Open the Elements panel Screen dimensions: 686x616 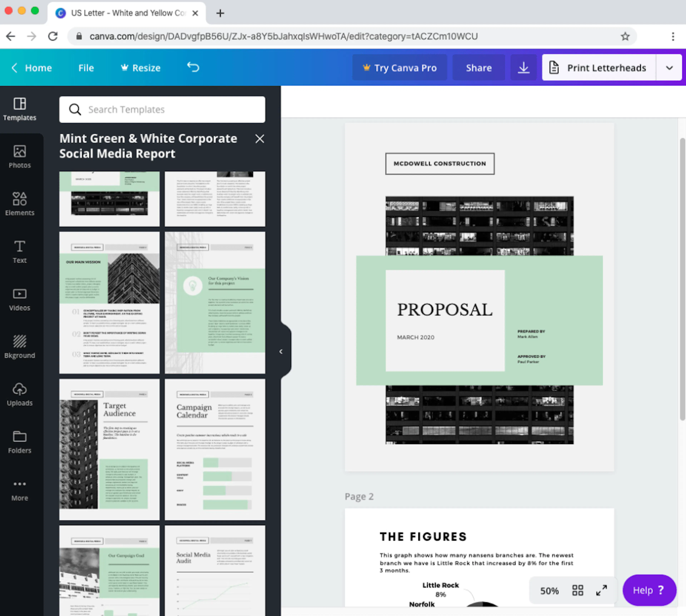pyautogui.click(x=20, y=204)
